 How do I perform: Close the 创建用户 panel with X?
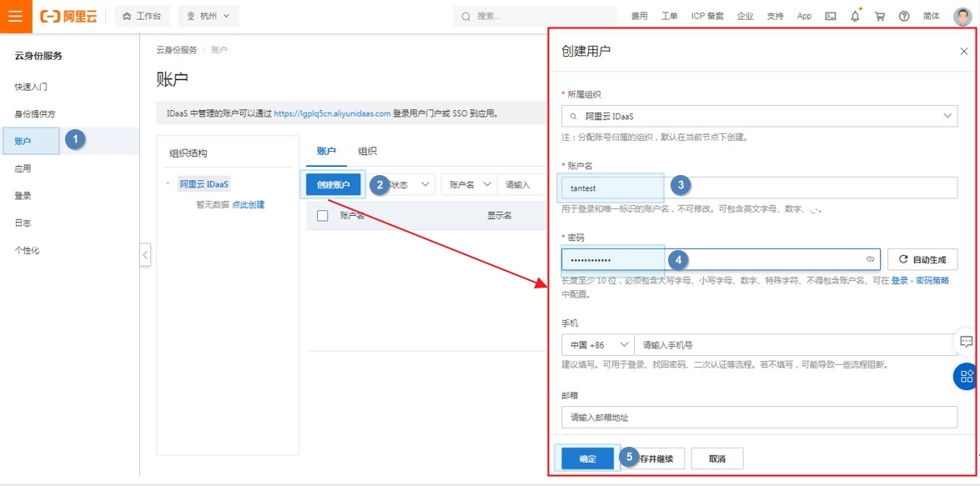pos(964,51)
